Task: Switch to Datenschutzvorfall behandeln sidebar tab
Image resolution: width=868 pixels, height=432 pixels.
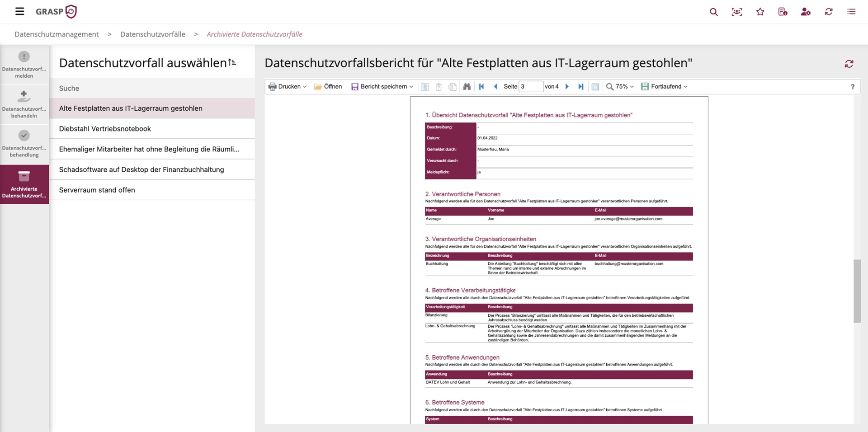Action: (24, 104)
